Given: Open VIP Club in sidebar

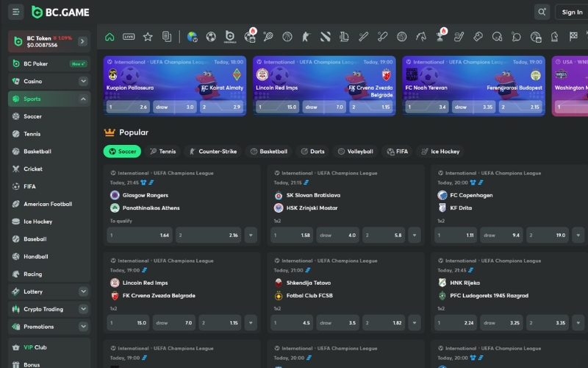Looking at the screenshot, I should click(49, 347).
